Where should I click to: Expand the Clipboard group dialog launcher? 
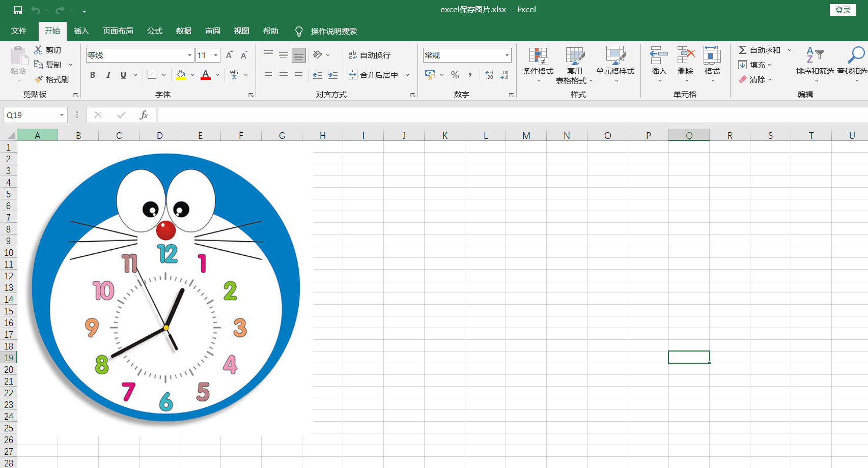tap(75, 95)
